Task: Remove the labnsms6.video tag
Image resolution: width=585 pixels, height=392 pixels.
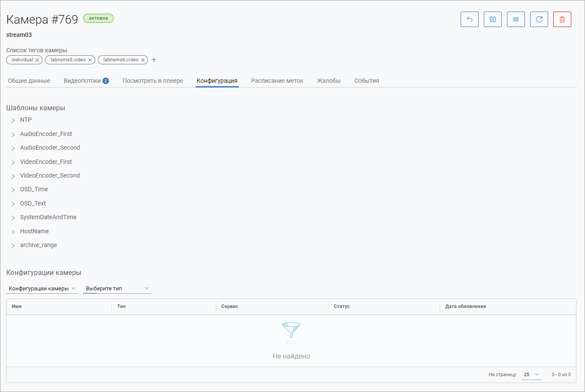Action: pos(143,60)
